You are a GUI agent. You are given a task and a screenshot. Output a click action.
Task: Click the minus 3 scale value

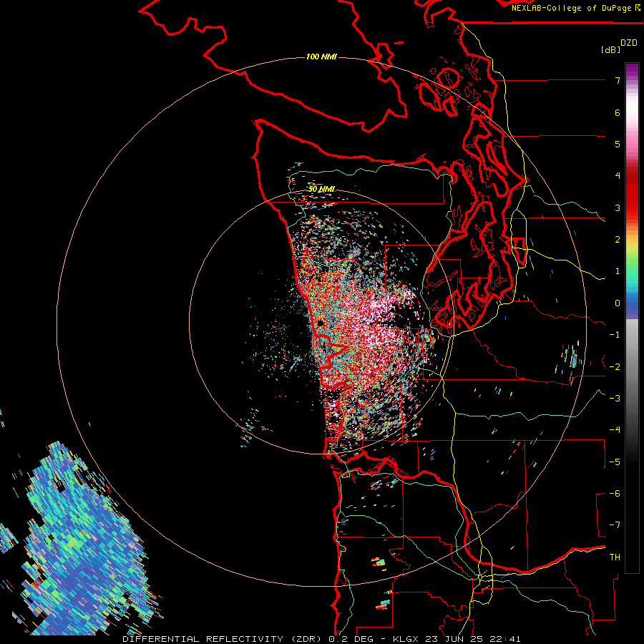tap(615, 399)
